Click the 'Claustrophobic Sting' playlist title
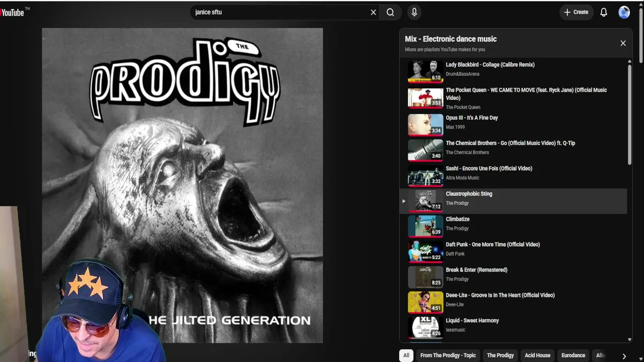Viewport: 644px width, 362px height. click(469, 194)
